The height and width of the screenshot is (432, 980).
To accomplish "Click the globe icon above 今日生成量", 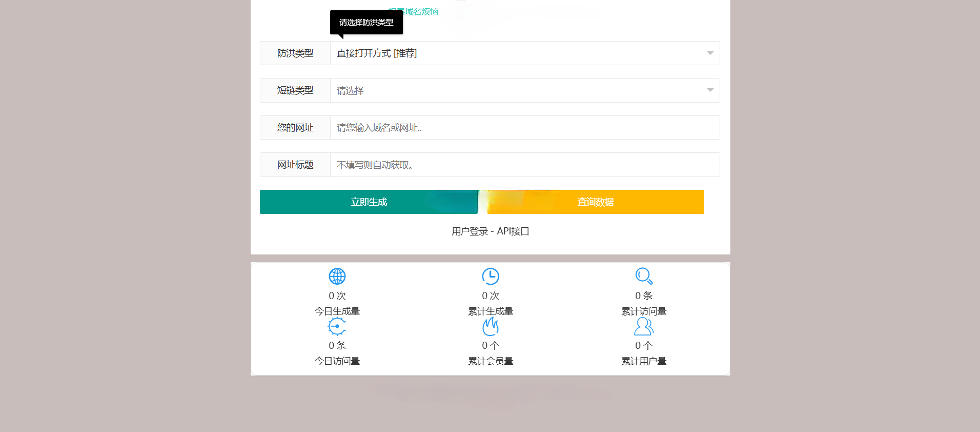I will pos(337,277).
